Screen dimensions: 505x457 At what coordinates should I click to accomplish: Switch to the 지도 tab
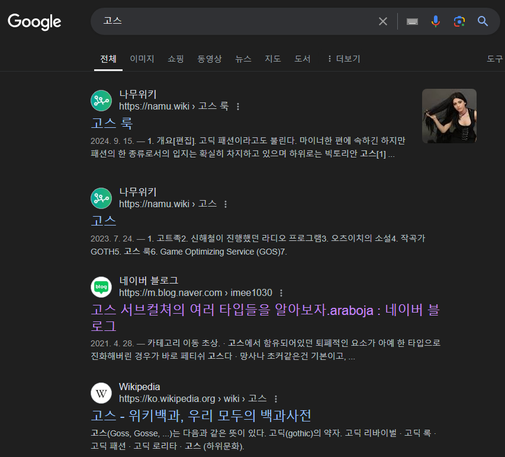[273, 59]
